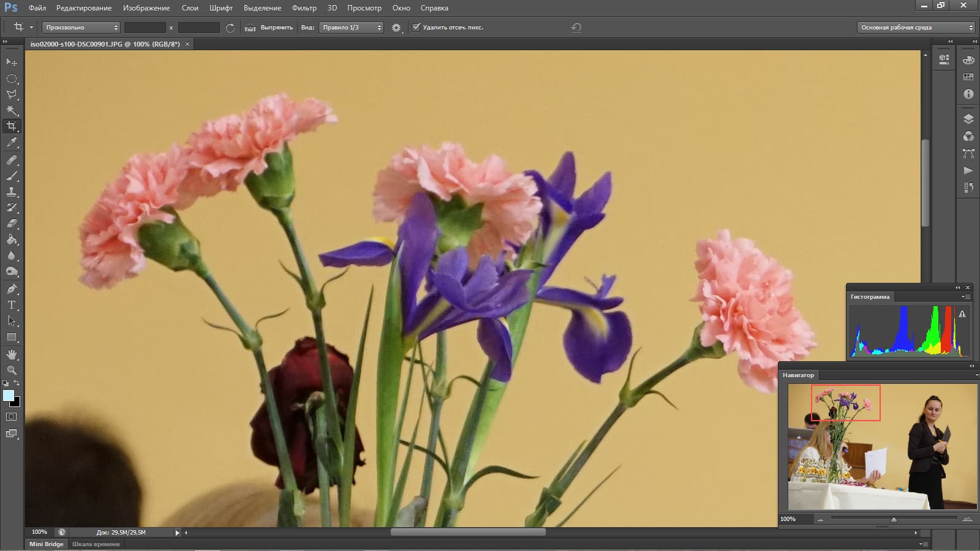
Task: Select the Horizontal Type tool
Action: pyautogui.click(x=12, y=305)
